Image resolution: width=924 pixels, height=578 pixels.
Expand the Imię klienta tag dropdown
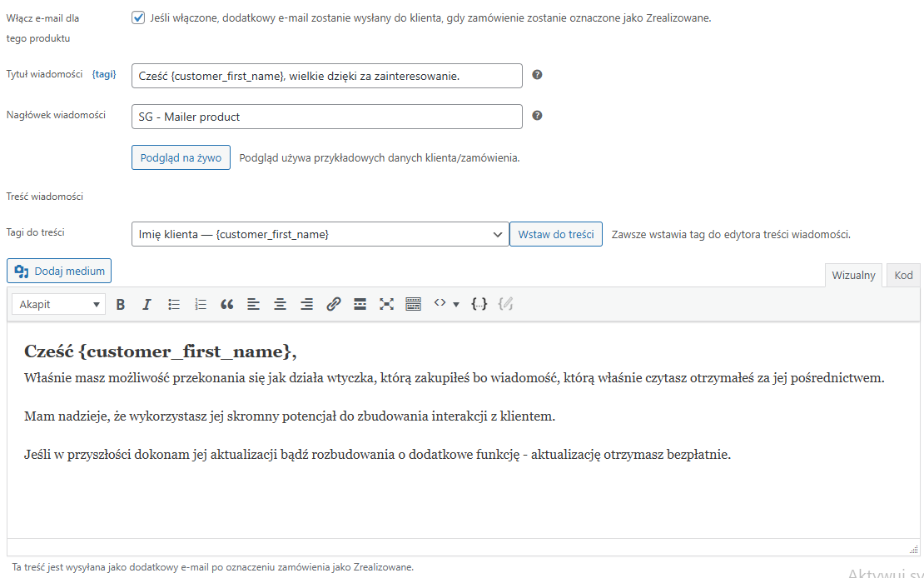pos(320,235)
